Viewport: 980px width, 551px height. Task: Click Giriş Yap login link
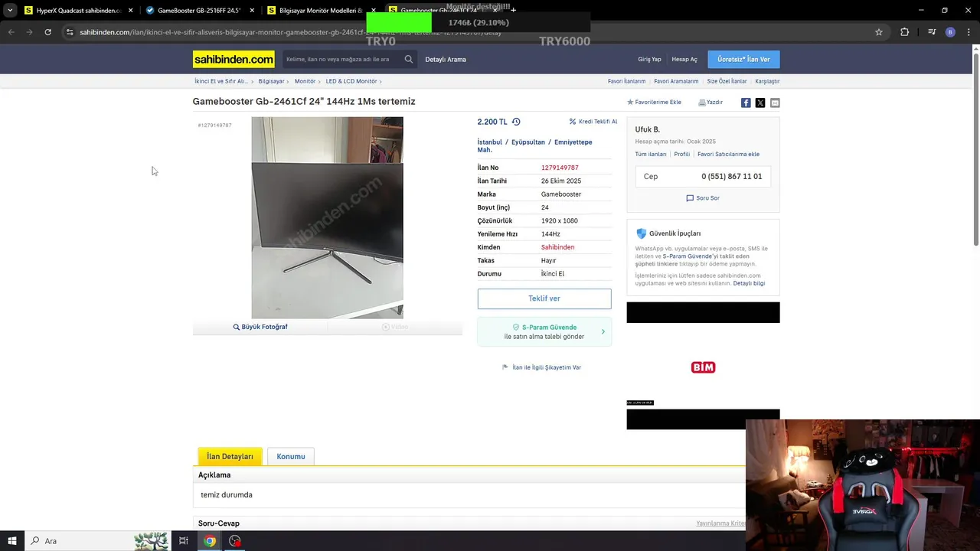[649, 60]
